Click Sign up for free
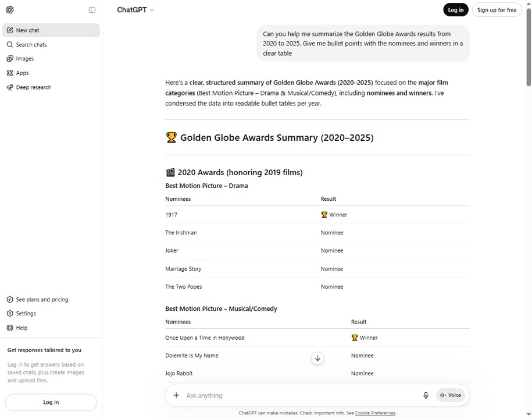Viewport: 532px width, 419px height. pos(497,10)
